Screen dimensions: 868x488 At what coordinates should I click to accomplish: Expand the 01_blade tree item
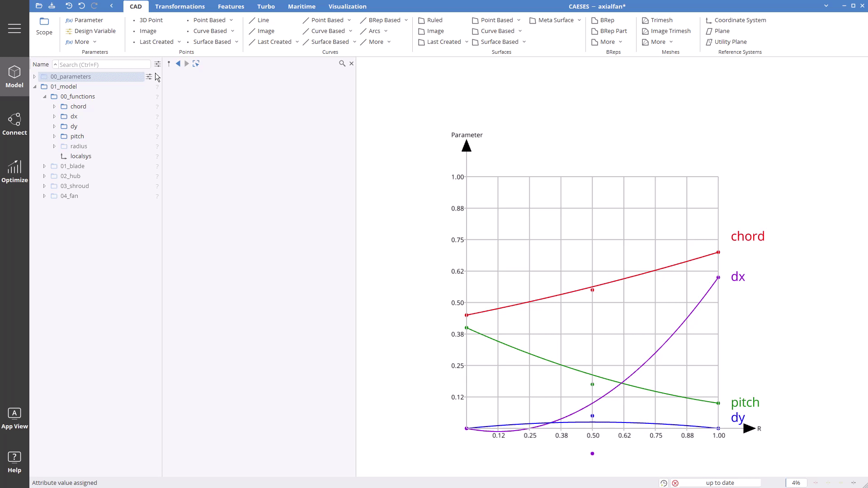[45, 166]
